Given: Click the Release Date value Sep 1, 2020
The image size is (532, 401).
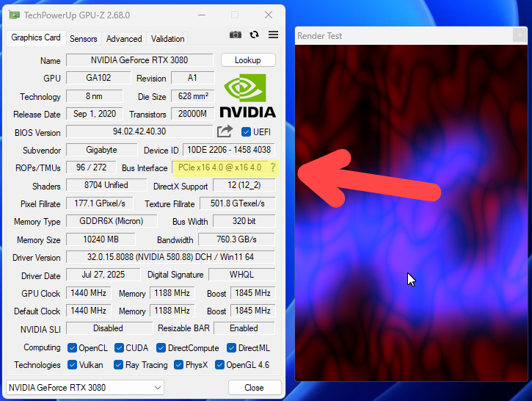Looking at the screenshot, I should coord(95,114).
